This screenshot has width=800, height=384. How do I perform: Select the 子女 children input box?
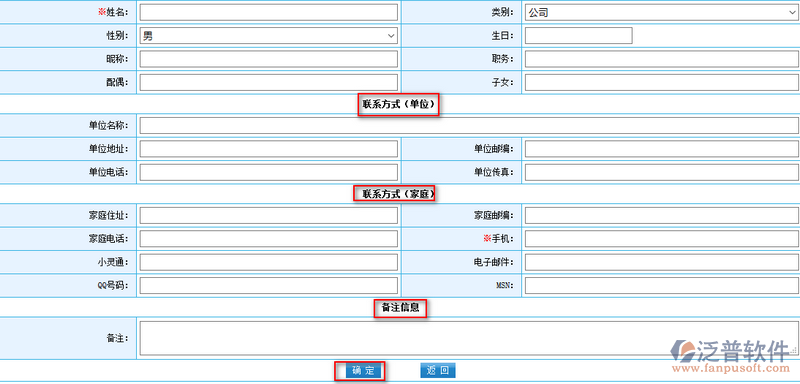(662, 82)
